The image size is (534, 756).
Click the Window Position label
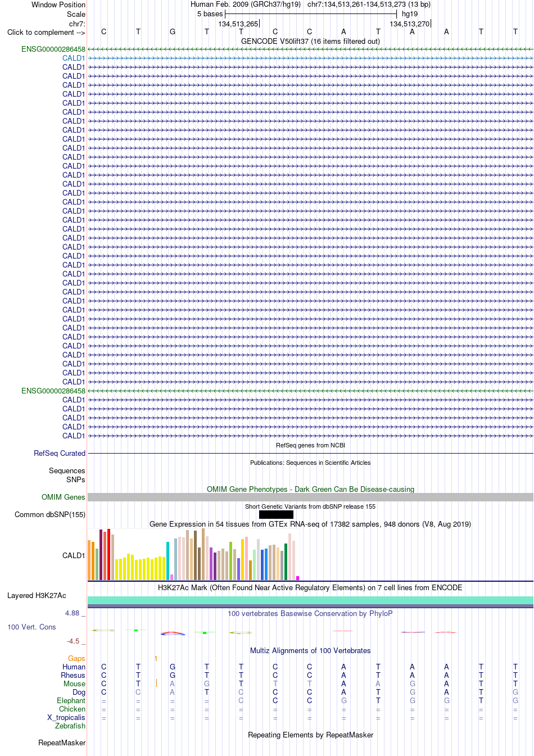[58, 4]
